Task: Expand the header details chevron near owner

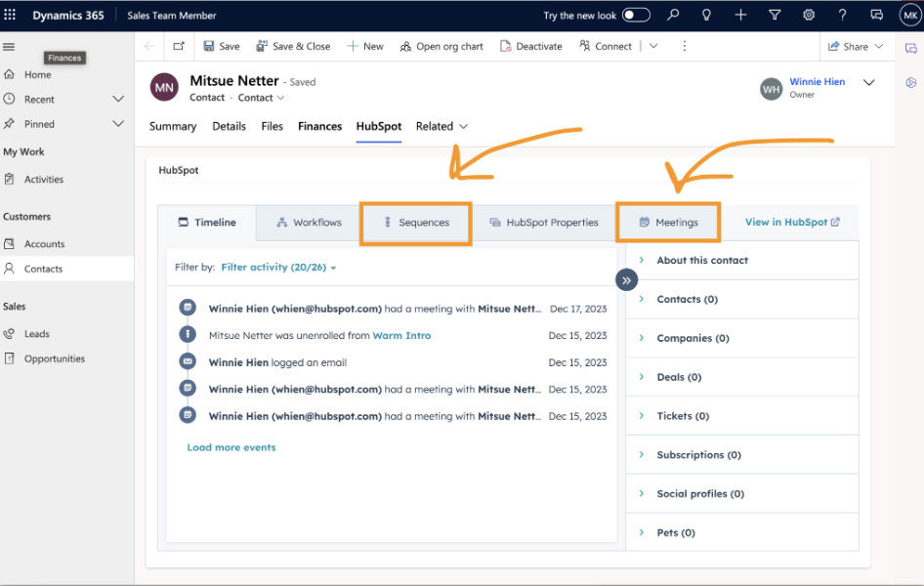Action: [868, 82]
